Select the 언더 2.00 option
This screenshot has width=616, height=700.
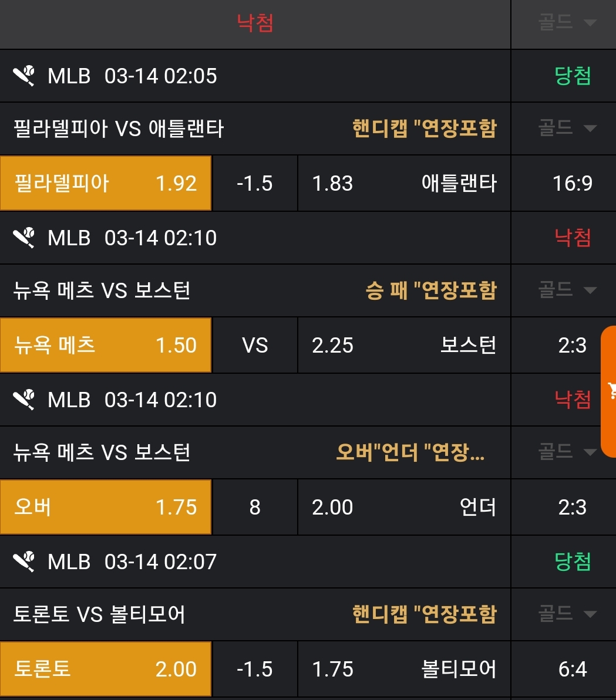(x=404, y=508)
